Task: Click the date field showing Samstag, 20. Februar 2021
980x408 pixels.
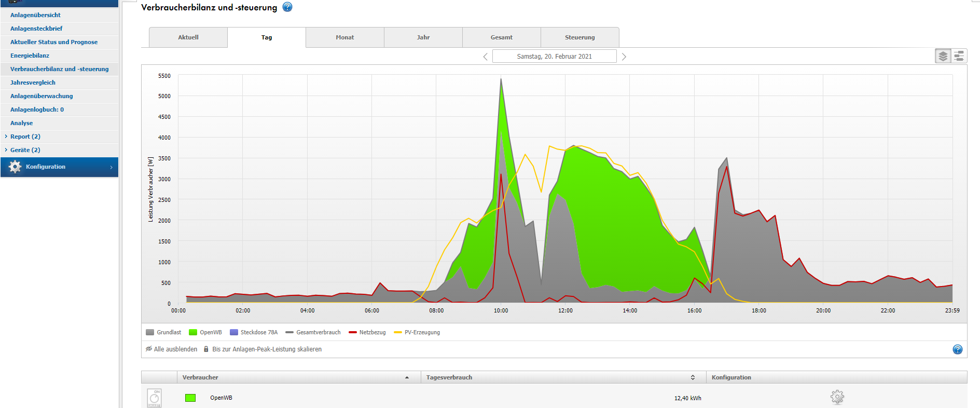Action: pyautogui.click(x=554, y=57)
